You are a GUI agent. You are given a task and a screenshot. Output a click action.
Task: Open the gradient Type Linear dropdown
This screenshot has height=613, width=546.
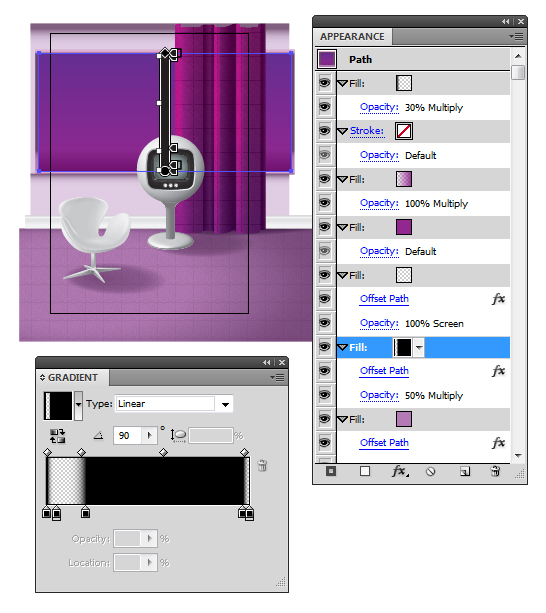coord(225,404)
